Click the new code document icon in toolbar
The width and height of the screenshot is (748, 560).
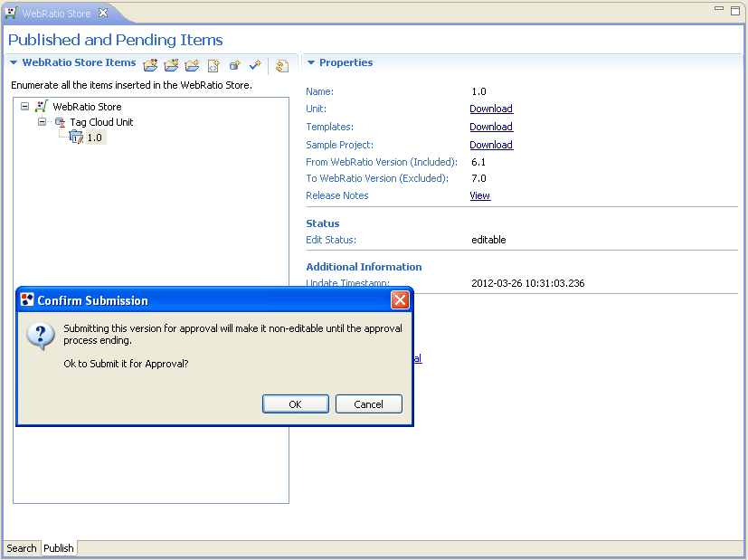click(x=213, y=65)
